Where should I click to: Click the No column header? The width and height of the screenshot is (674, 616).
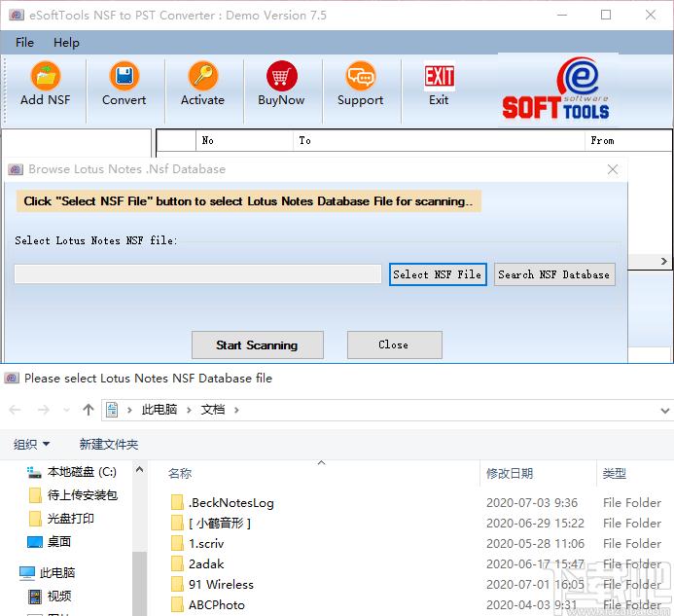pos(244,141)
